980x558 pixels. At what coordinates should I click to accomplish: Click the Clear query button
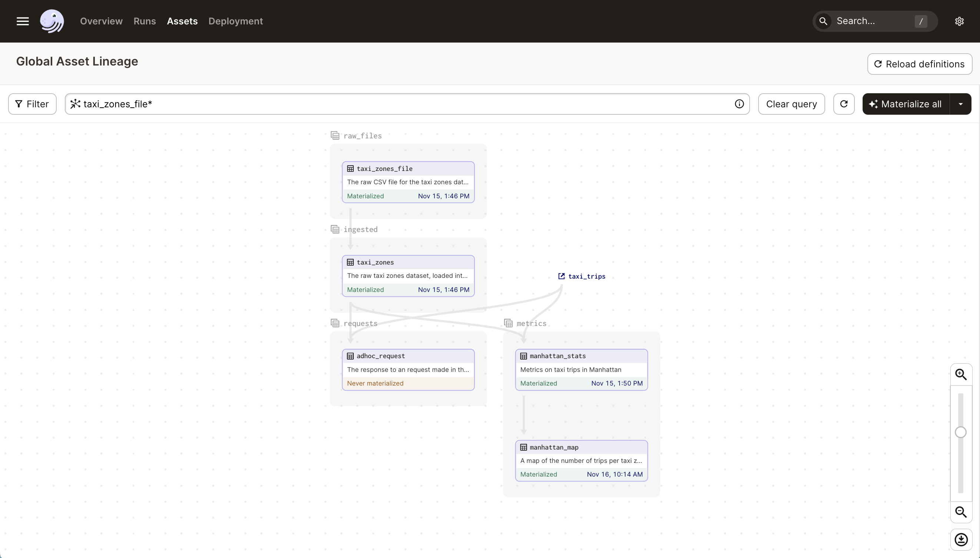791,104
